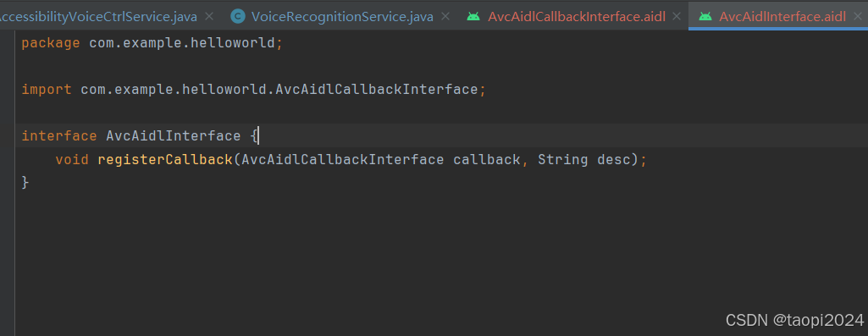Viewport: 868px width, 336px height.
Task: Click the String type of desc parameter
Action: [x=563, y=160]
